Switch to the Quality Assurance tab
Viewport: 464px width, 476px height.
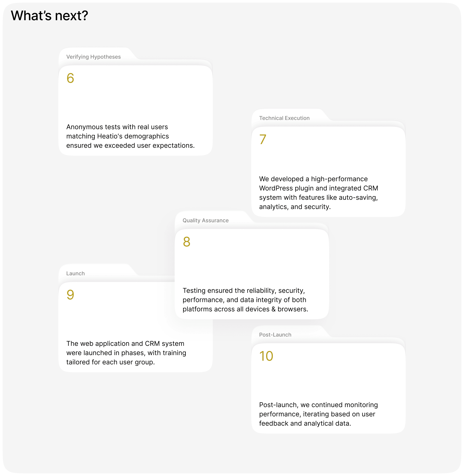[x=205, y=220]
